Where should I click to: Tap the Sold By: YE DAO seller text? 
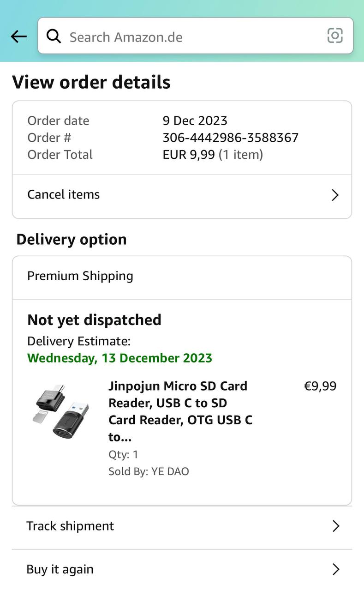(149, 471)
